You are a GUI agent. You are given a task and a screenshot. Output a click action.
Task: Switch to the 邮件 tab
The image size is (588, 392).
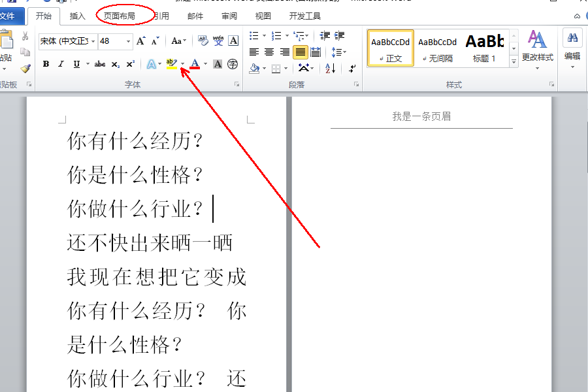[195, 16]
